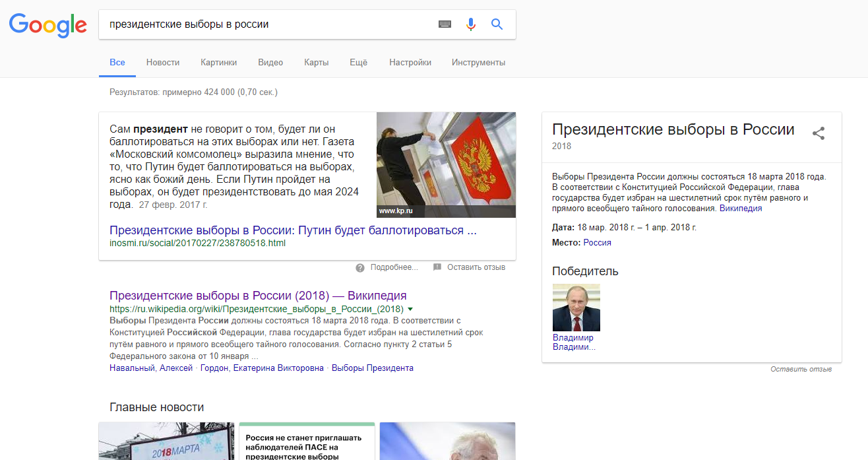Click the feedback icon next to 'Оставить отзыв'

point(437,267)
